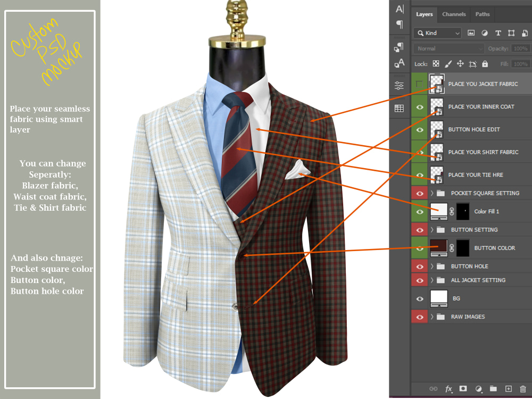
Task: Select the filter for type layers icon
Action: point(498,33)
